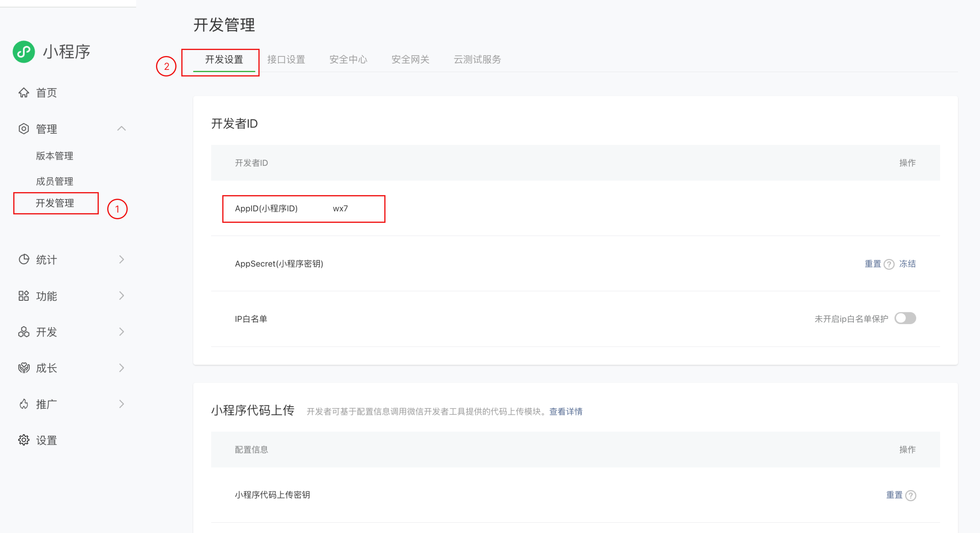Click the 推广 menu label
980x533 pixels.
pos(46,404)
